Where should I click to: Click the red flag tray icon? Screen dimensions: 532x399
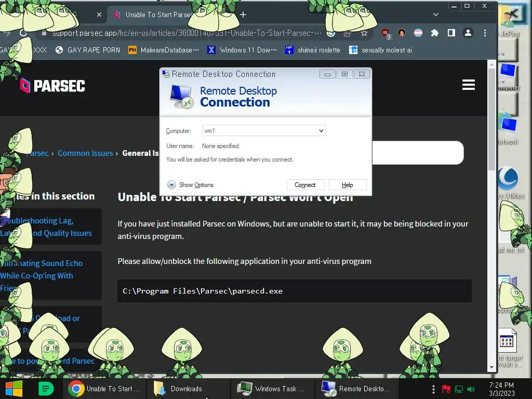coord(446,389)
